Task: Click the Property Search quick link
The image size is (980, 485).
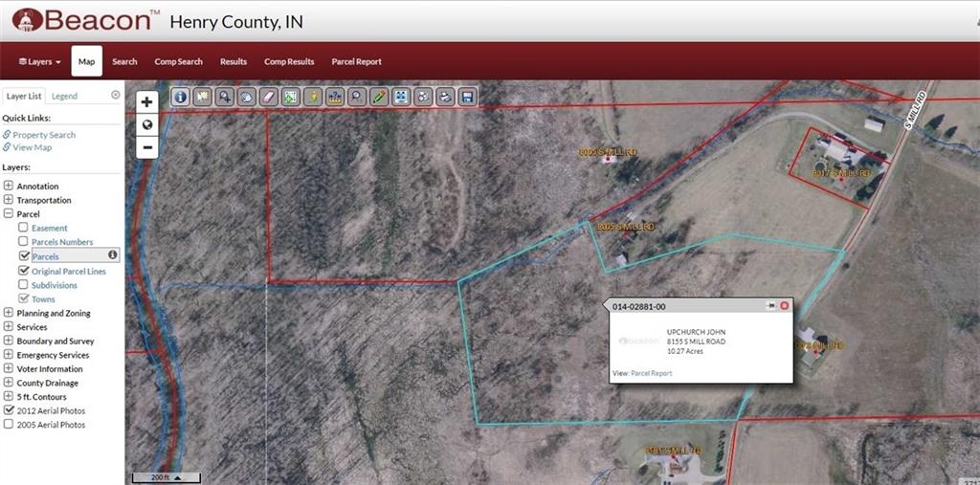Action: point(44,134)
